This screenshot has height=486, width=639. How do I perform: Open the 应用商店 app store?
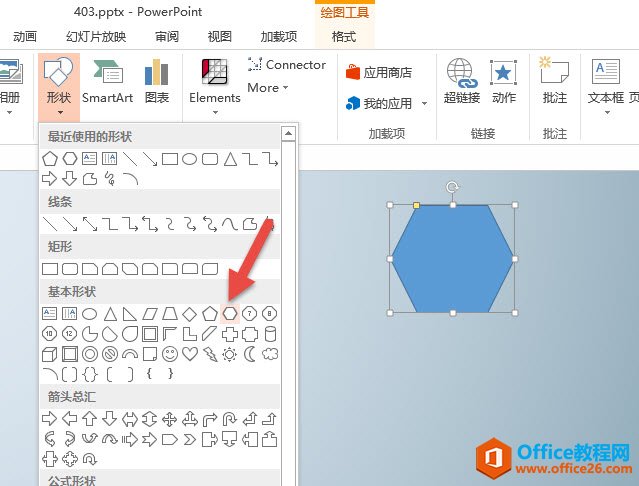pos(379,73)
